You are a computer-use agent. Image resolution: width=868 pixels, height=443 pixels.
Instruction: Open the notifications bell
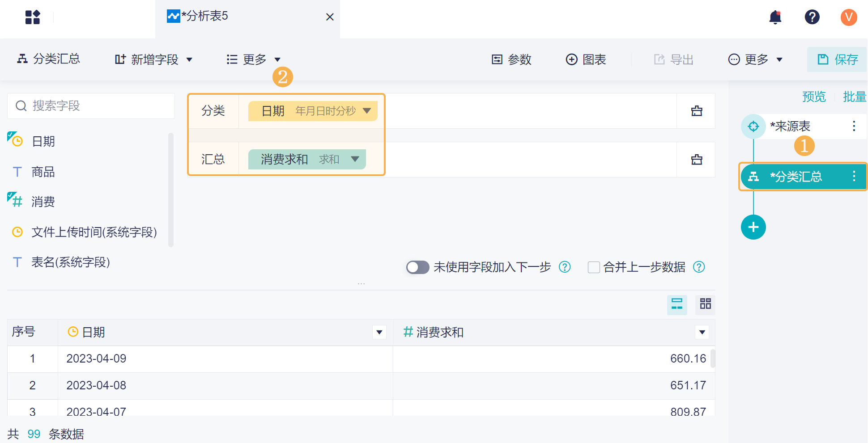[775, 17]
